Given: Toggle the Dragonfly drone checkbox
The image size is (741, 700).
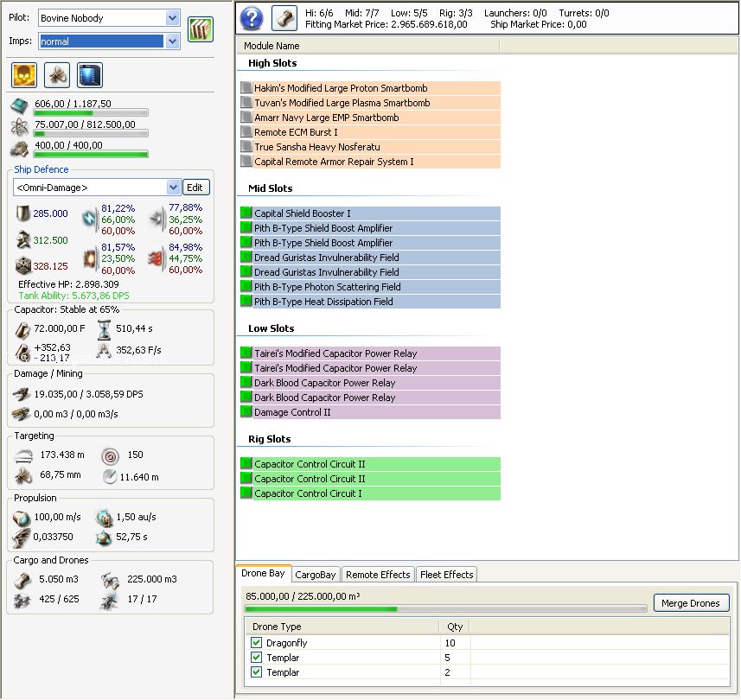Looking at the screenshot, I should [256, 642].
